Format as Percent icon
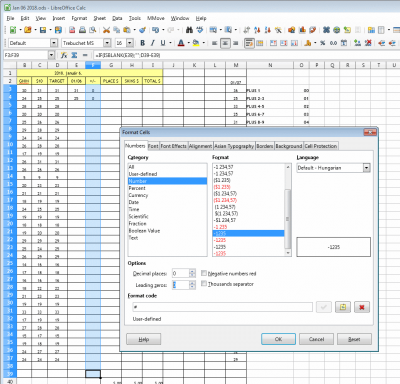 pos(323,43)
